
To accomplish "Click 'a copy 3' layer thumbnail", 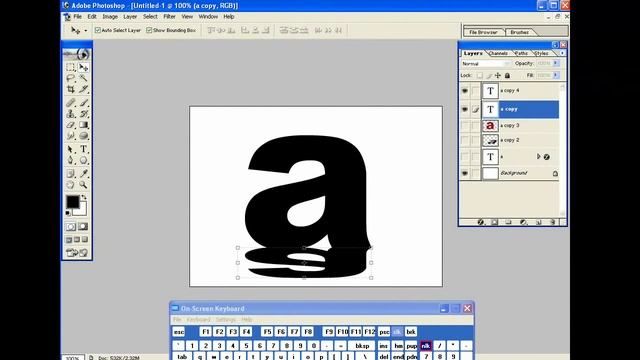I will 490,126.
